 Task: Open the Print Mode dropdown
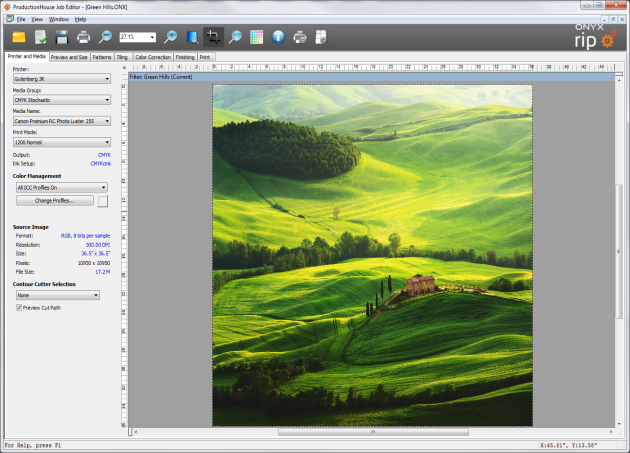(61, 142)
